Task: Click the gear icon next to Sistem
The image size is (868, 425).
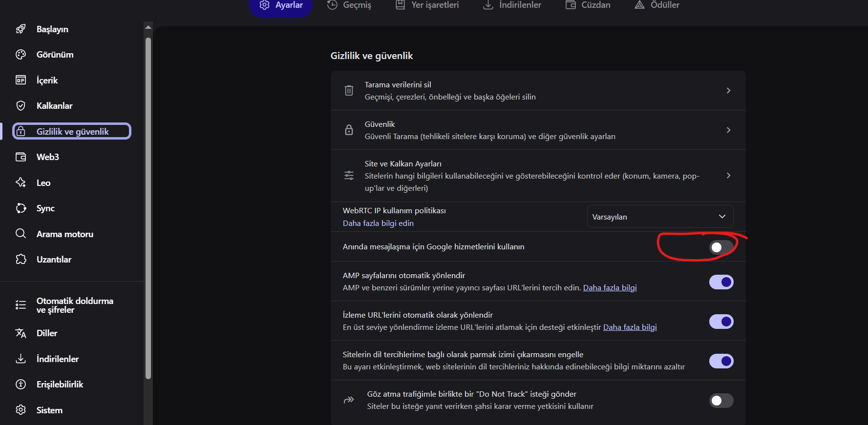Action: click(x=21, y=410)
